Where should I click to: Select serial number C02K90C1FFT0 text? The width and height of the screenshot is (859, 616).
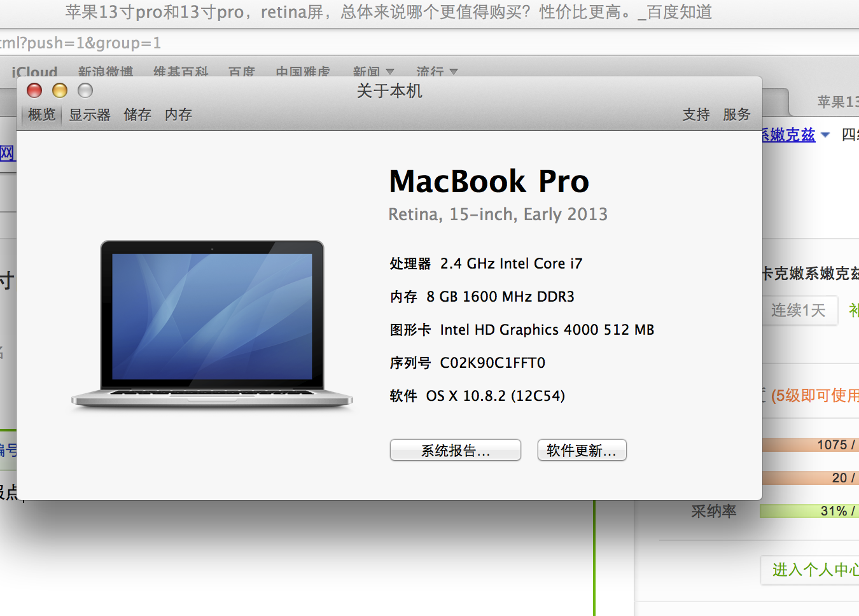(492, 363)
